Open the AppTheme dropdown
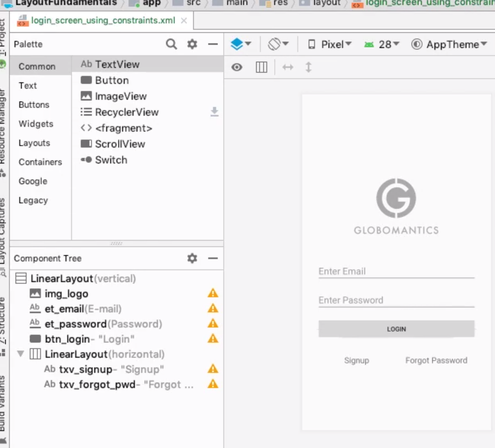The width and height of the screenshot is (495, 448). point(449,45)
